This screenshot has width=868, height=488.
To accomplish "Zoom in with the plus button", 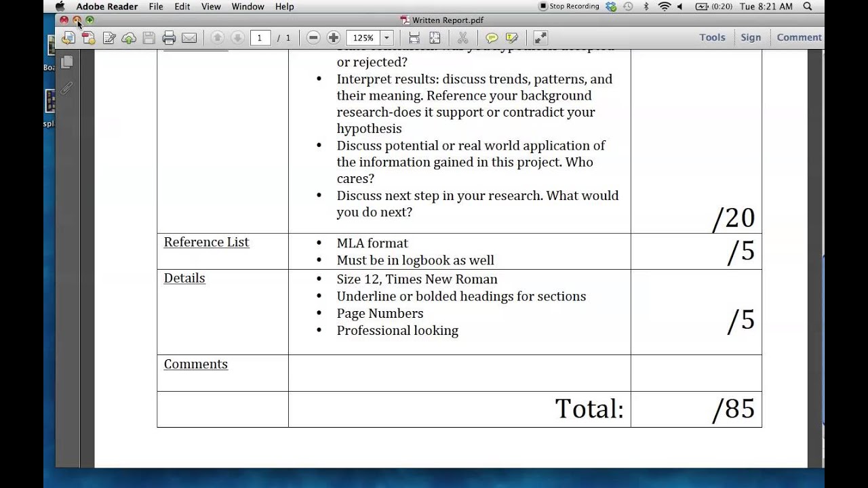I will (333, 38).
